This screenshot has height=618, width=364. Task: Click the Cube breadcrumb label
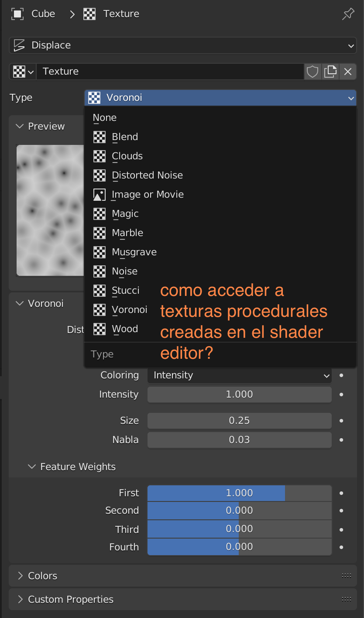point(43,14)
